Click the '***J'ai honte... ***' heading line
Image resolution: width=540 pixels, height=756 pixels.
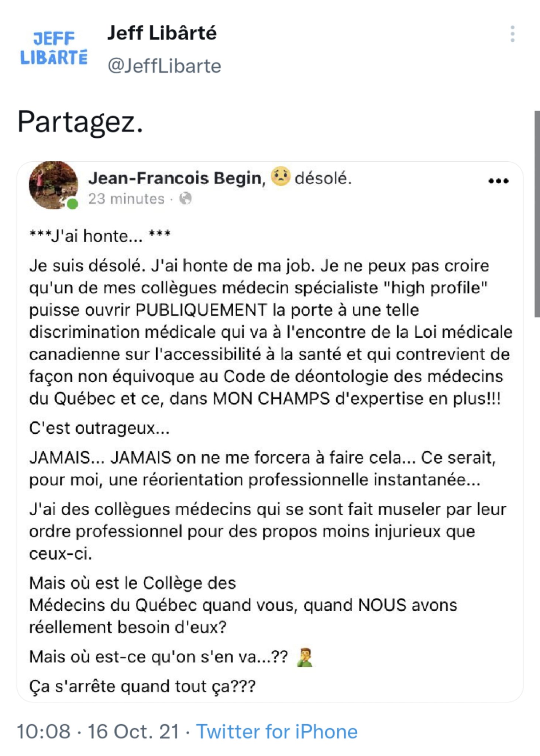coord(100,236)
